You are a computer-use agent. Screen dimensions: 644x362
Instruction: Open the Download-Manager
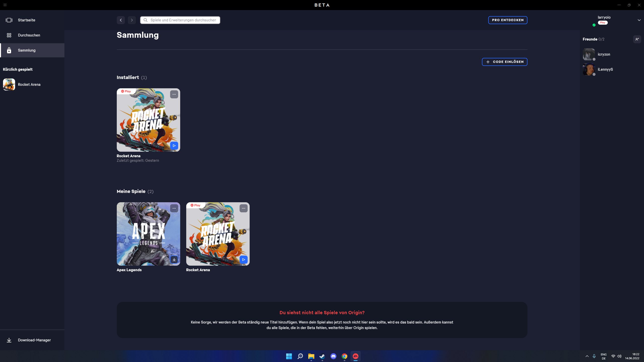click(x=32, y=340)
